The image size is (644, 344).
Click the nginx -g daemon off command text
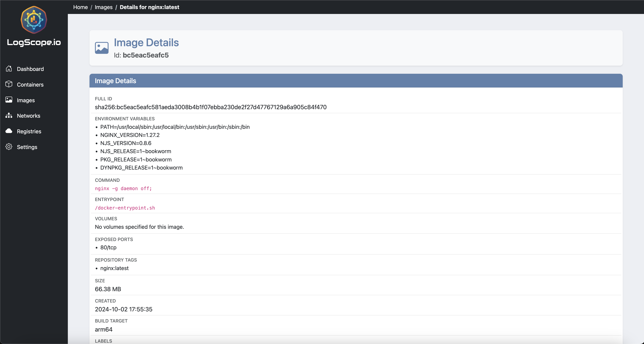123,188
